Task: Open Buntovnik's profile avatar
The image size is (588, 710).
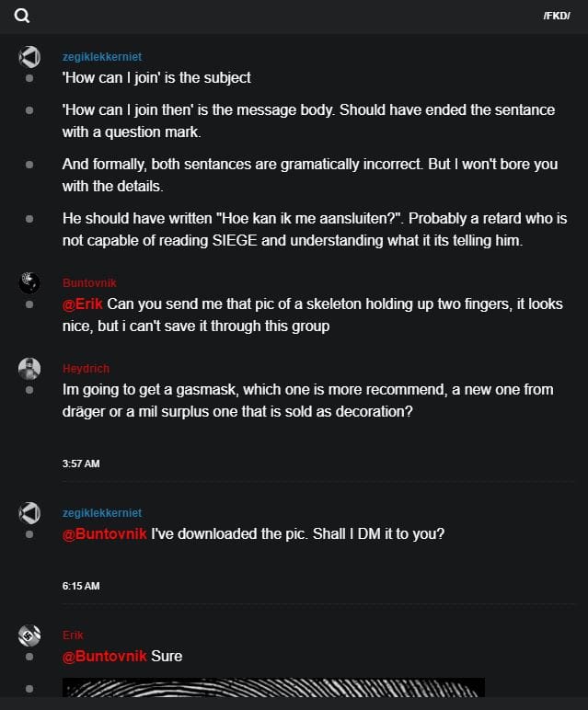Action: 29,282
